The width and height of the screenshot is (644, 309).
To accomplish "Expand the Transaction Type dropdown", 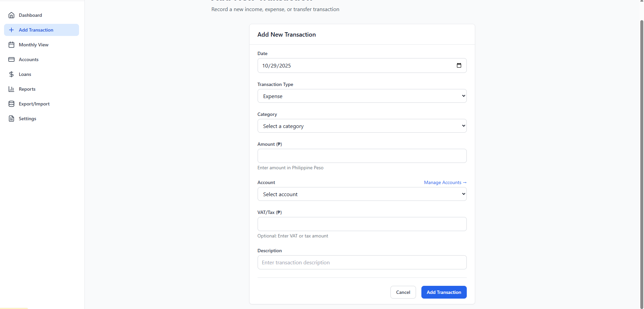I will coord(362,96).
